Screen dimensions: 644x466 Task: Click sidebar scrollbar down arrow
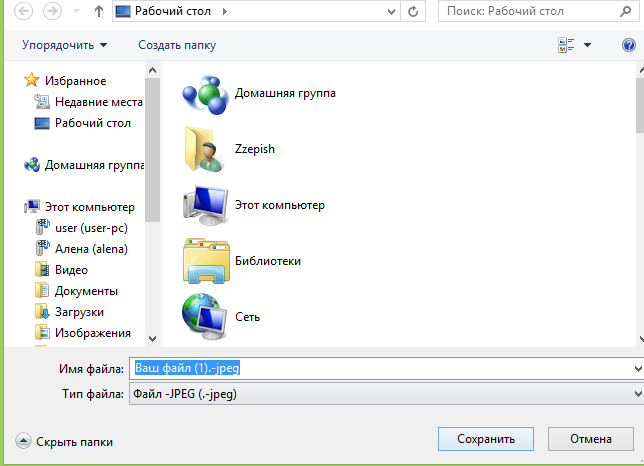click(x=152, y=339)
